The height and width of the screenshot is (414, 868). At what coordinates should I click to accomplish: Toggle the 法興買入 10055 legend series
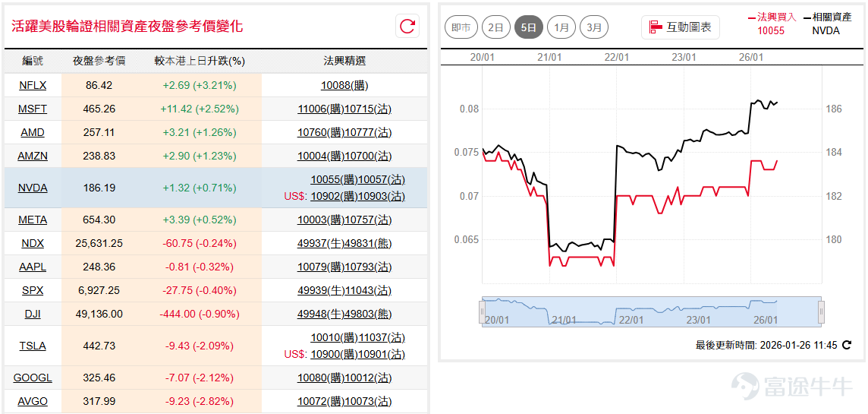[x=771, y=24]
